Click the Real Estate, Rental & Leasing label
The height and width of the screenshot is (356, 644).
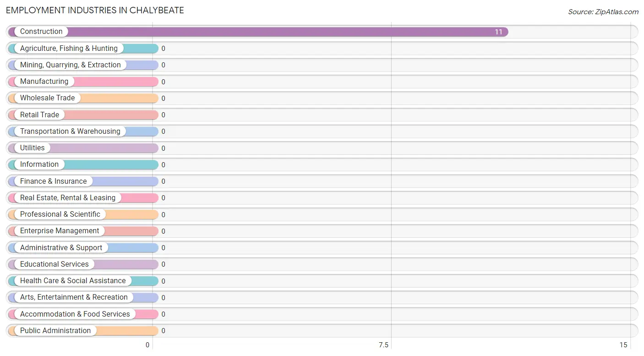(68, 197)
